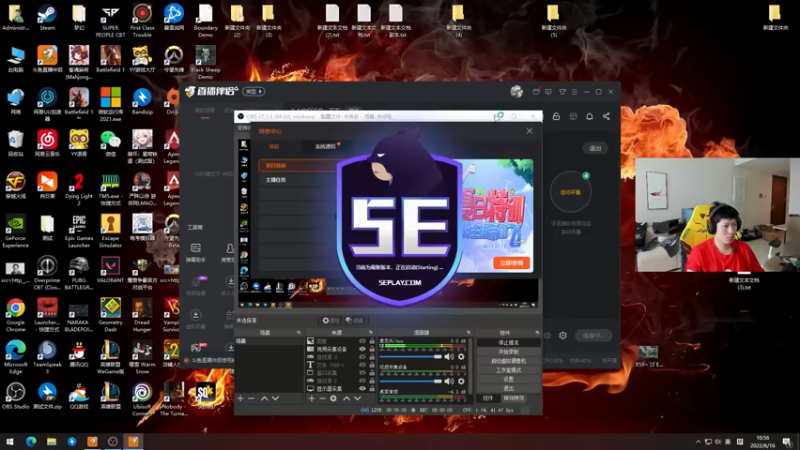Select the First Class Trouble desktop icon

pos(142,21)
